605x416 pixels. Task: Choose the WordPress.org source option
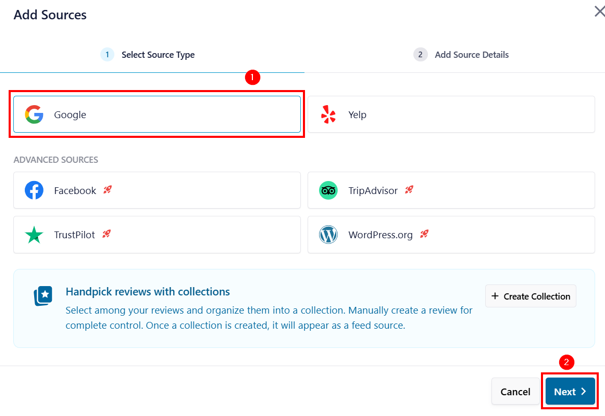(x=451, y=235)
